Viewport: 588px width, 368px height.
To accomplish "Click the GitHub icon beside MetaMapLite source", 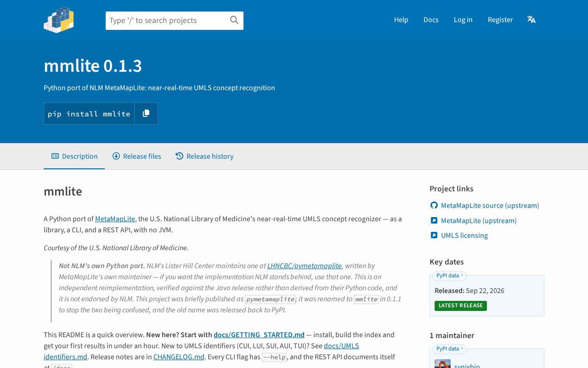I will coord(434,205).
